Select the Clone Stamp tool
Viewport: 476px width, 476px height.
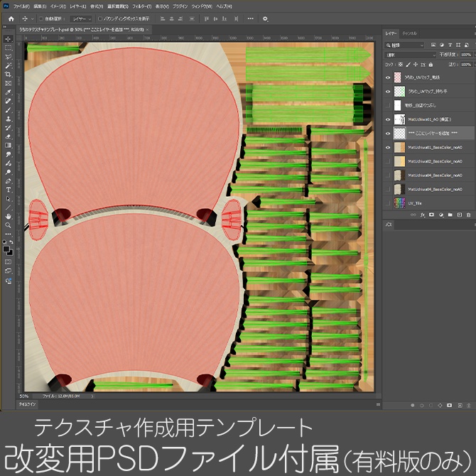click(x=9, y=119)
